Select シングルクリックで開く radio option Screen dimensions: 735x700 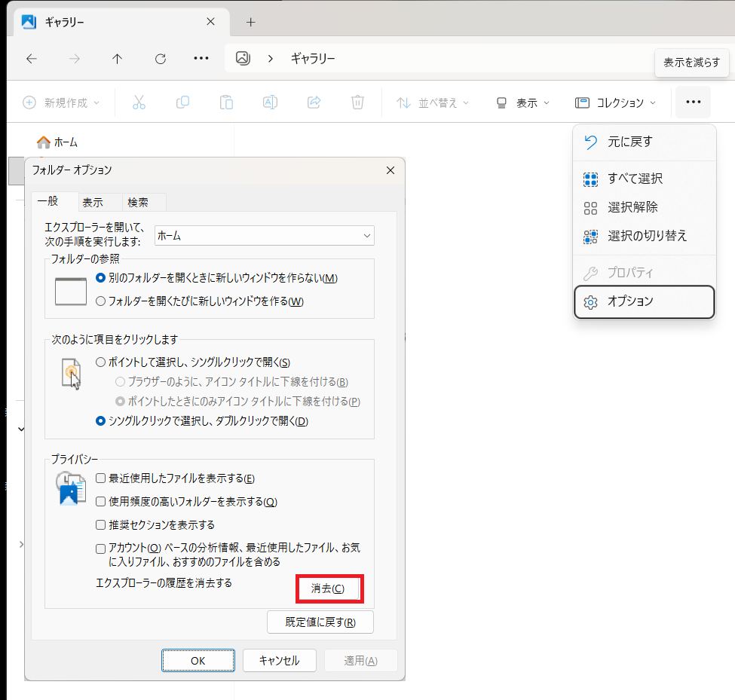coord(193,362)
